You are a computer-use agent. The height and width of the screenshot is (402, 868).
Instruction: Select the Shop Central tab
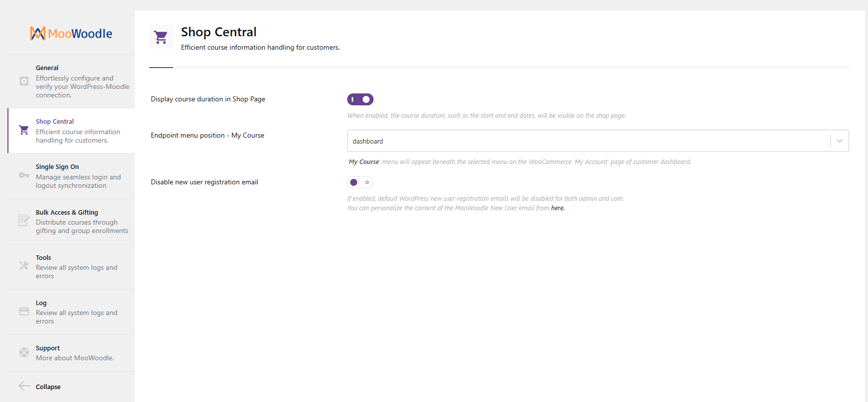pos(71,131)
